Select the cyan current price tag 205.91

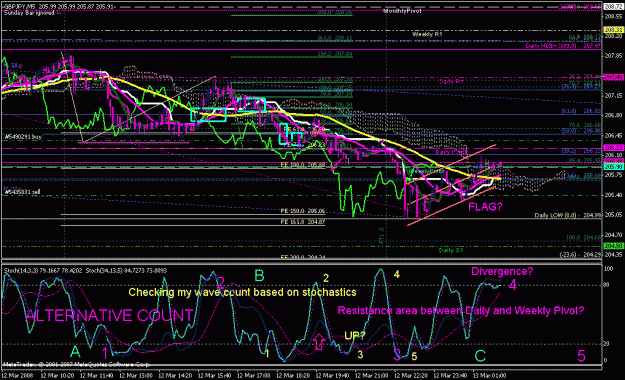613,167
